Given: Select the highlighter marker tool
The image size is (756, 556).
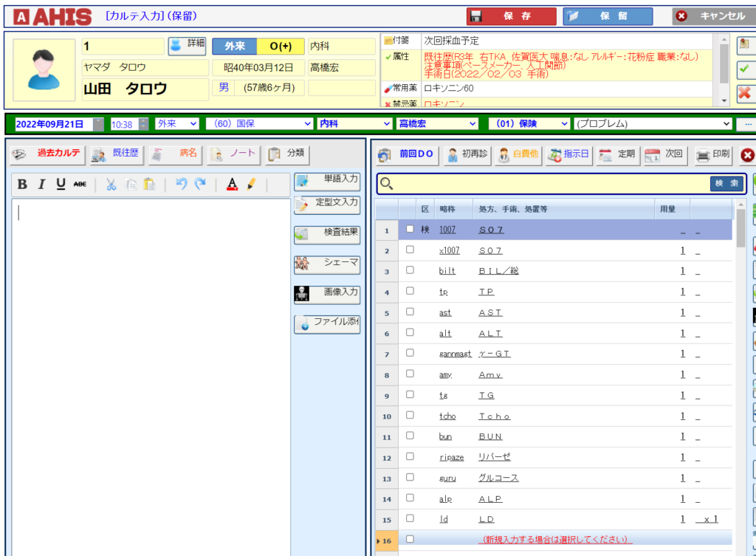Looking at the screenshot, I should pyautogui.click(x=251, y=184).
